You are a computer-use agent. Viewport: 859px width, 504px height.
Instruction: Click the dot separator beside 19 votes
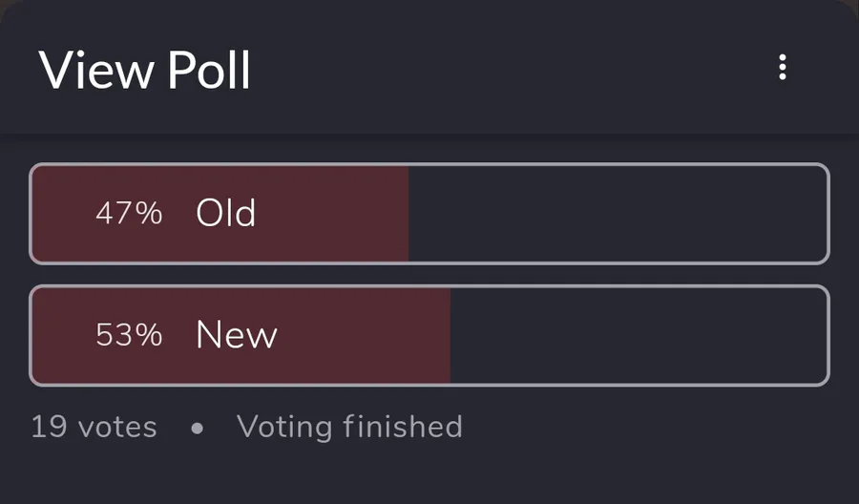coord(198,428)
